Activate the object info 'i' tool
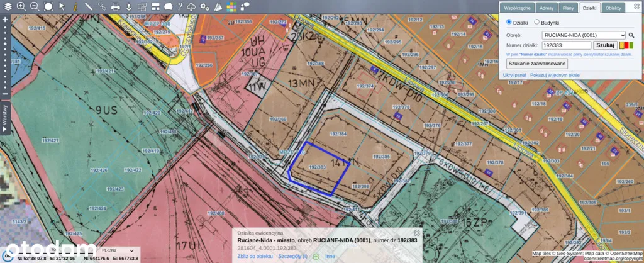Viewport: 644px width, 263px height. (x=75, y=6)
